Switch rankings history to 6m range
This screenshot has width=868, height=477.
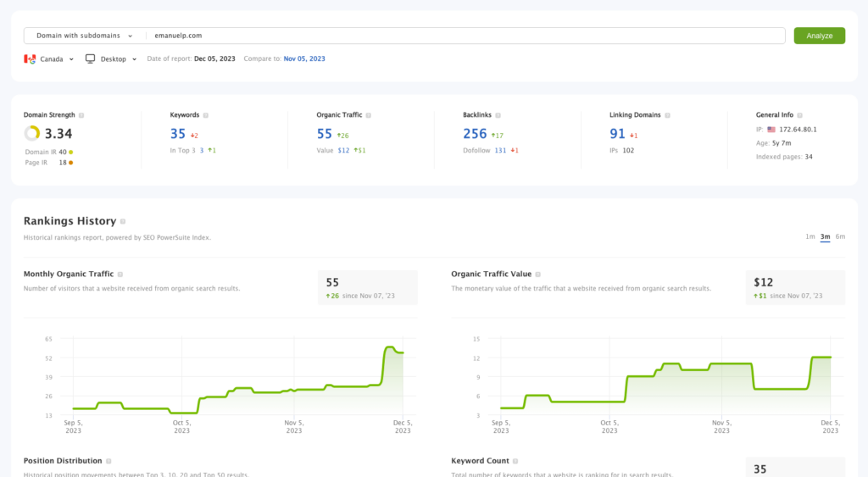click(840, 236)
